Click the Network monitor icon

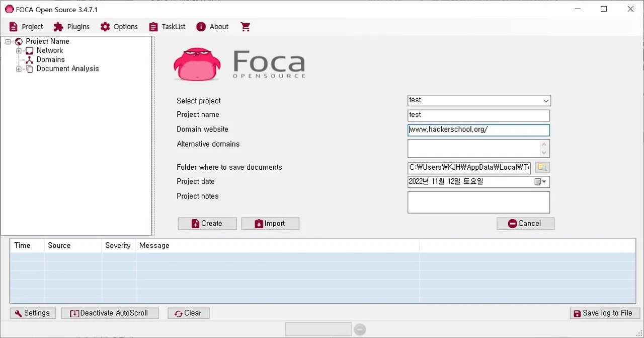point(30,51)
